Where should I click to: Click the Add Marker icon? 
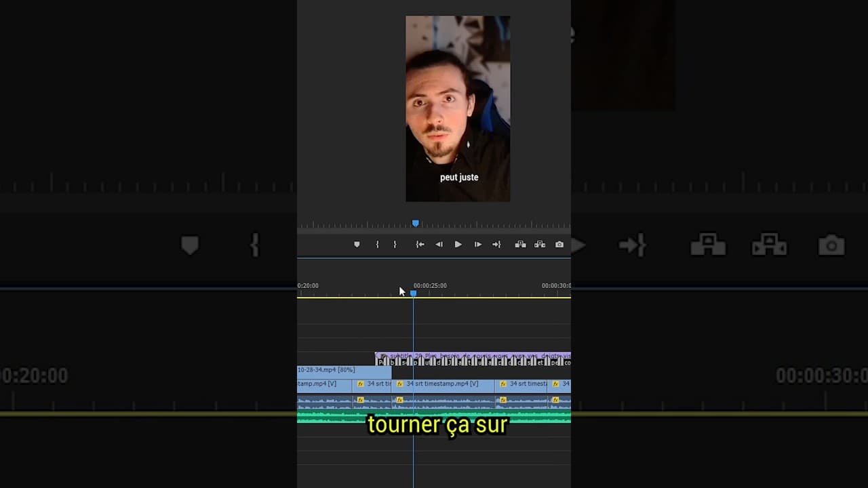357,245
